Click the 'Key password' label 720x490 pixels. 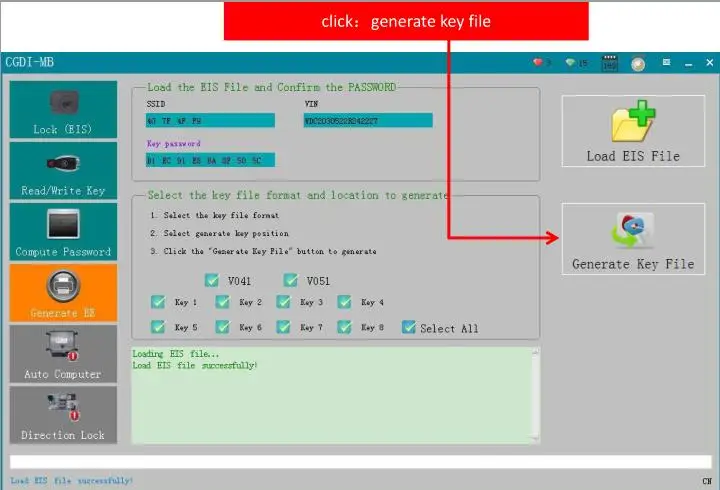pyautogui.click(x=174, y=143)
